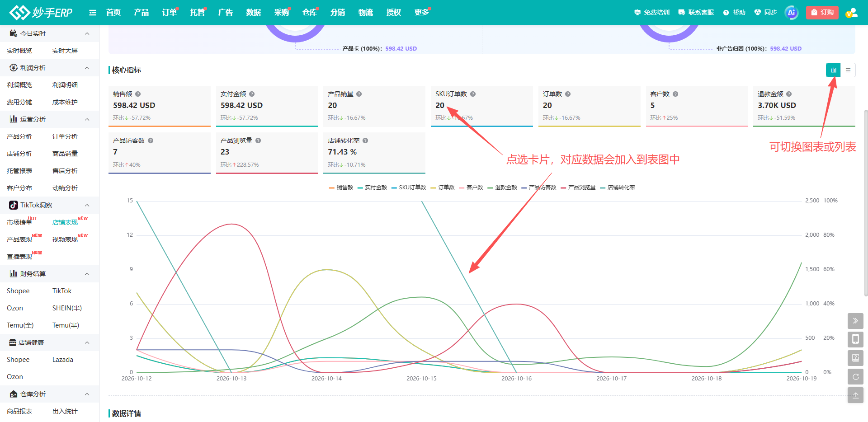Click the help icon beside 店铺转化率
868x422 pixels.
tap(365, 141)
